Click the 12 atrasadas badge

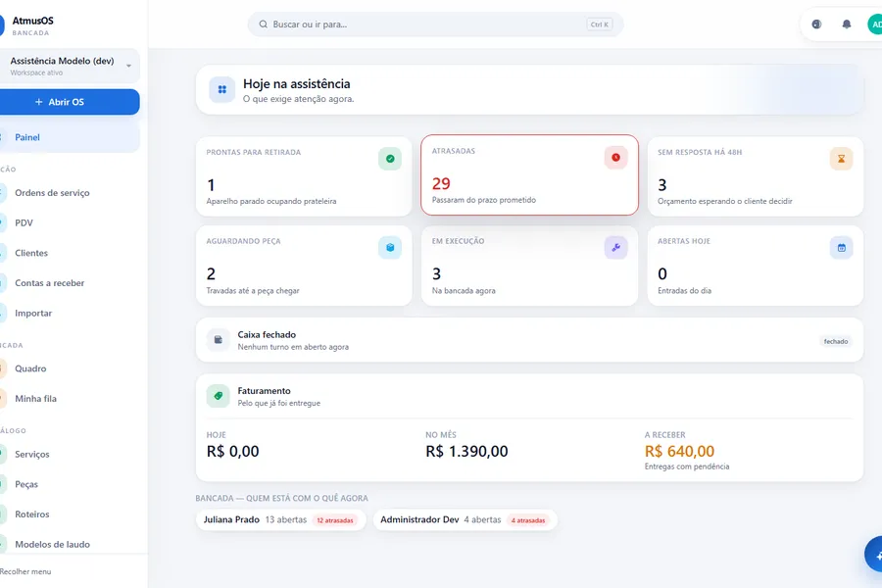(x=335, y=520)
